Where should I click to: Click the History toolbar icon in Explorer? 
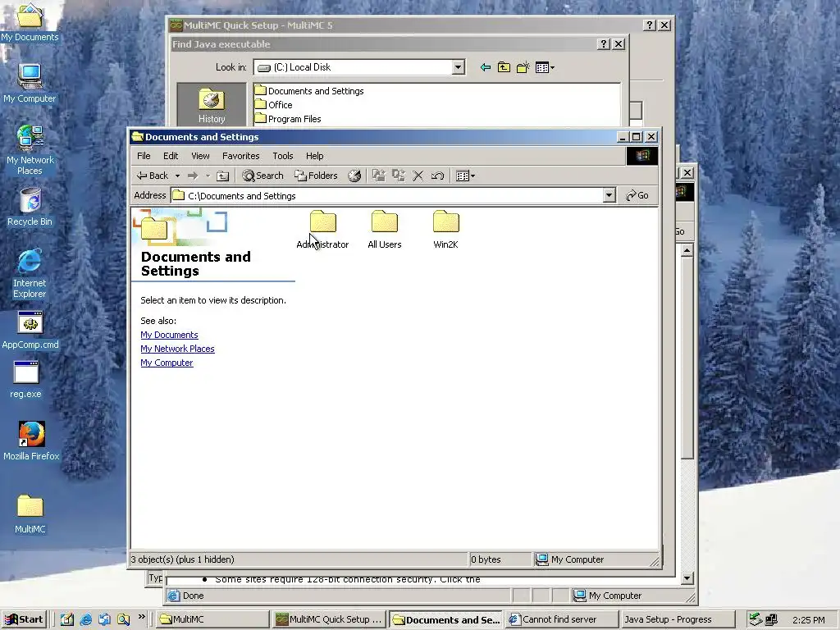pos(354,176)
